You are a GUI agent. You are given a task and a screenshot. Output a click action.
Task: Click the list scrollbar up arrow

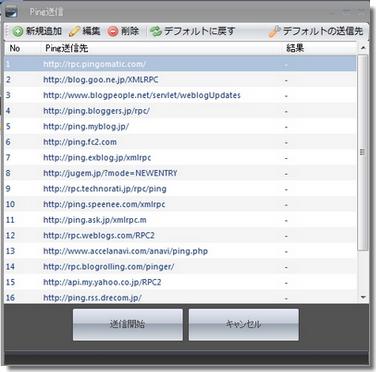tap(363, 48)
